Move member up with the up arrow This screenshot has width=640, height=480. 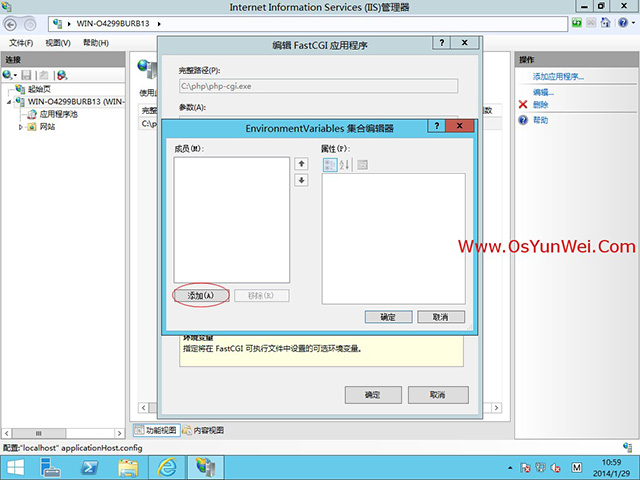click(x=301, y=164)
